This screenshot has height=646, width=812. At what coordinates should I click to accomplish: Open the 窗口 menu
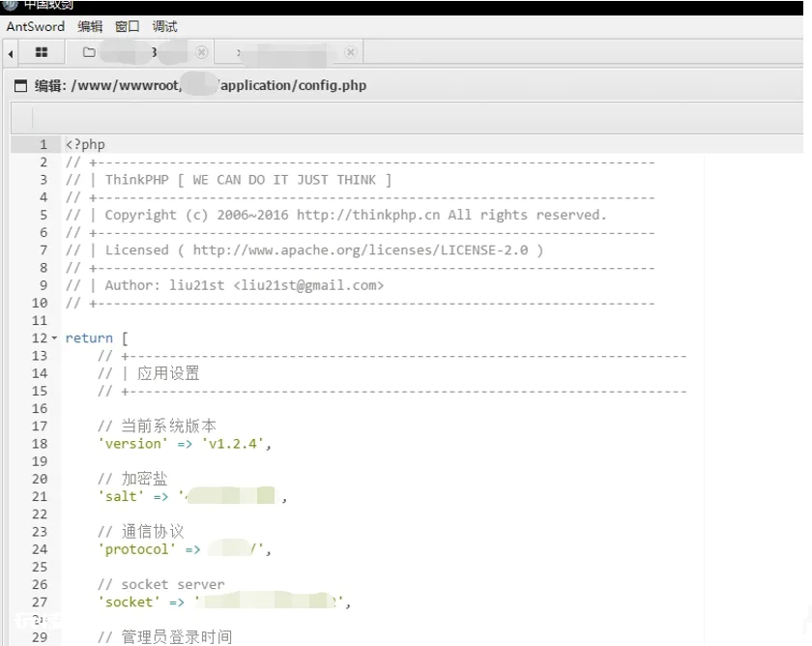point(128,26)
